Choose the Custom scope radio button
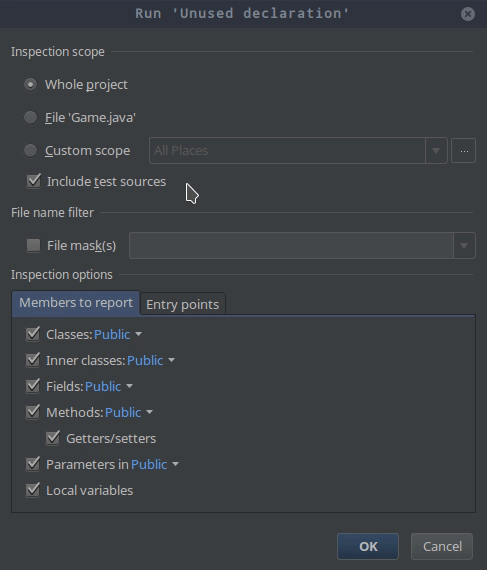This screenshot has height=570, width=487. coord(31,150)
